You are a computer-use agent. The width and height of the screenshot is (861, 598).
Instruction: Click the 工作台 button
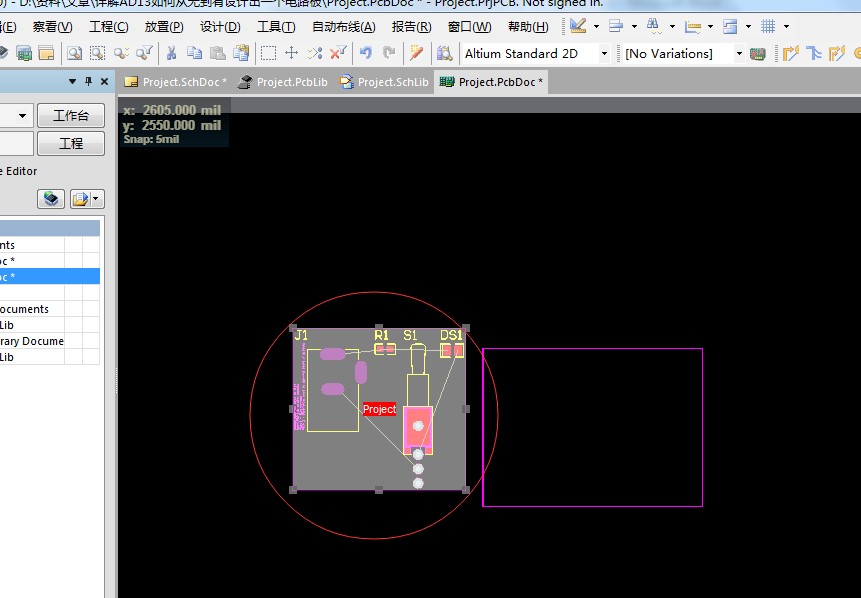coord(71,116)
